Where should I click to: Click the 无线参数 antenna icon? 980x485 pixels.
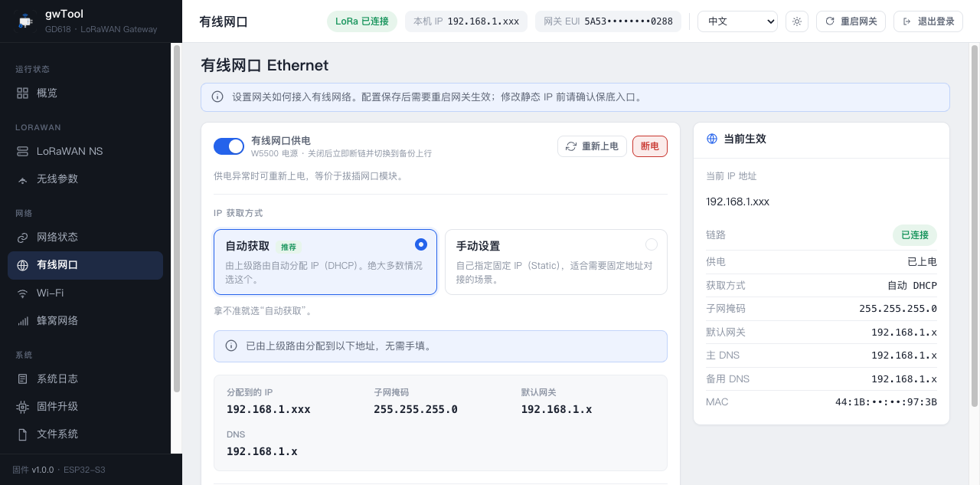click(22, 179)
